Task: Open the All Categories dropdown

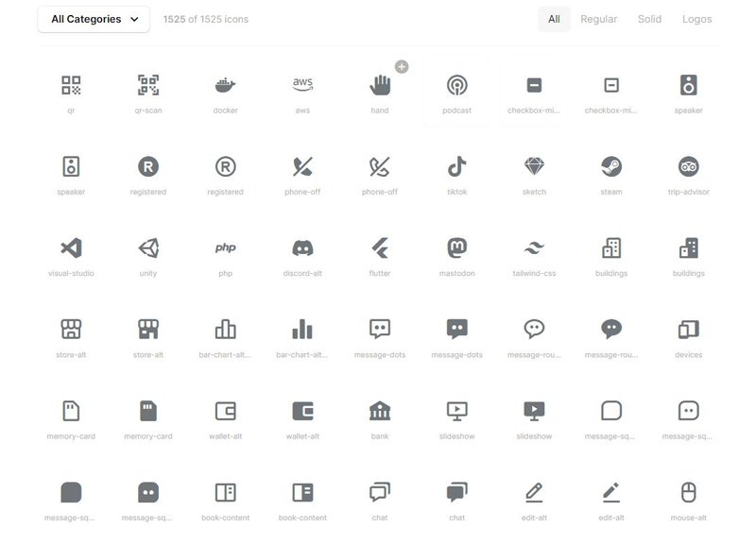Action: 94,19
